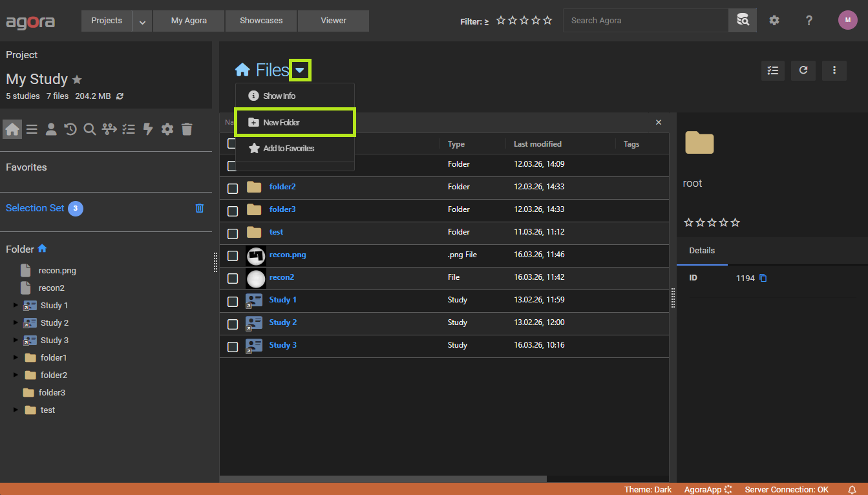
Task: Delete the Selection Set with trash icon
Action: pos(200,208)
